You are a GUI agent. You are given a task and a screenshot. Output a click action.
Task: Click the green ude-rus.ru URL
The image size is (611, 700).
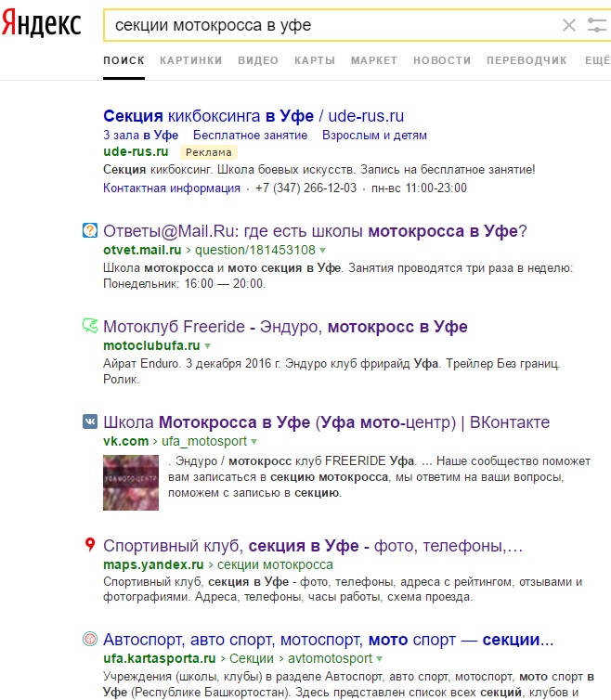[x=136, y=151]
